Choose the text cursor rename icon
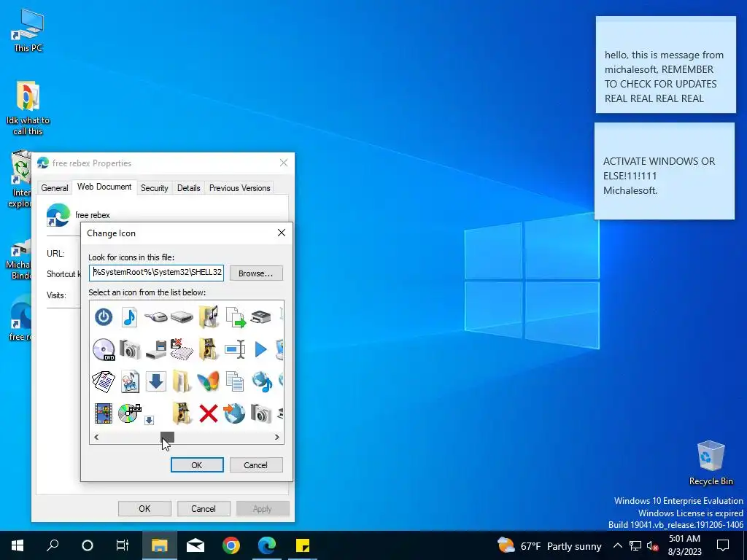This screenshot has height=560, width=747. tap(235, 349)
